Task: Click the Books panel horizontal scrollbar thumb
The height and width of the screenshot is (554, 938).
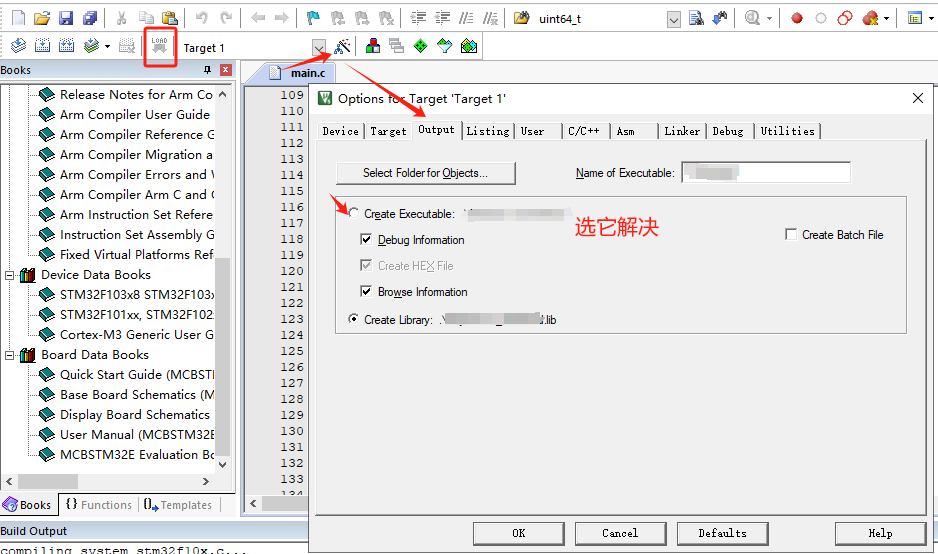Action: (x=48, y=481)
